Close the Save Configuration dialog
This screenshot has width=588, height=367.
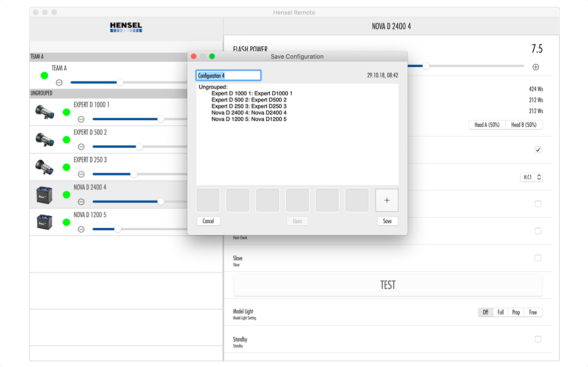[x=194, y=57]
